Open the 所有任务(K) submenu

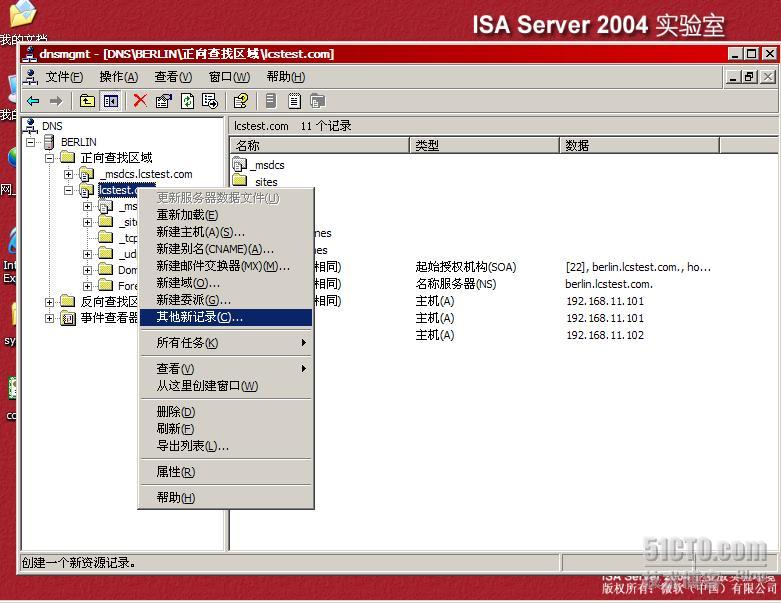pyautogui.click(x=226, y=343)
